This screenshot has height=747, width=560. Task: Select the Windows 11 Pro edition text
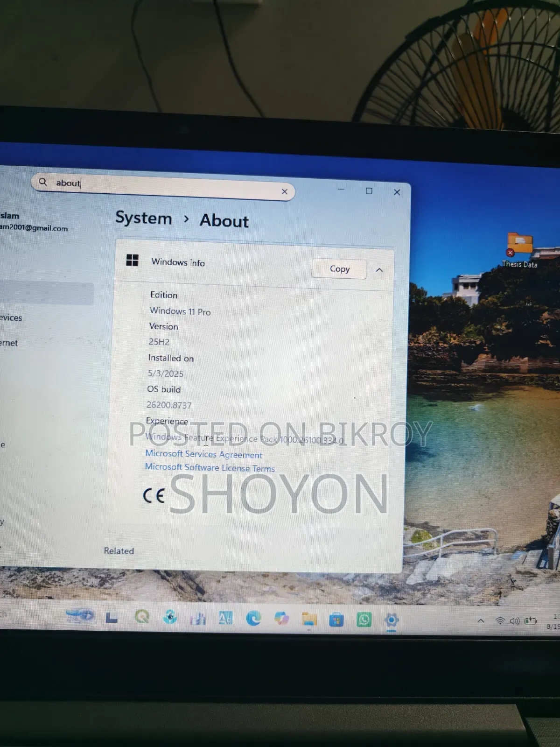click(x=180, y=311)
